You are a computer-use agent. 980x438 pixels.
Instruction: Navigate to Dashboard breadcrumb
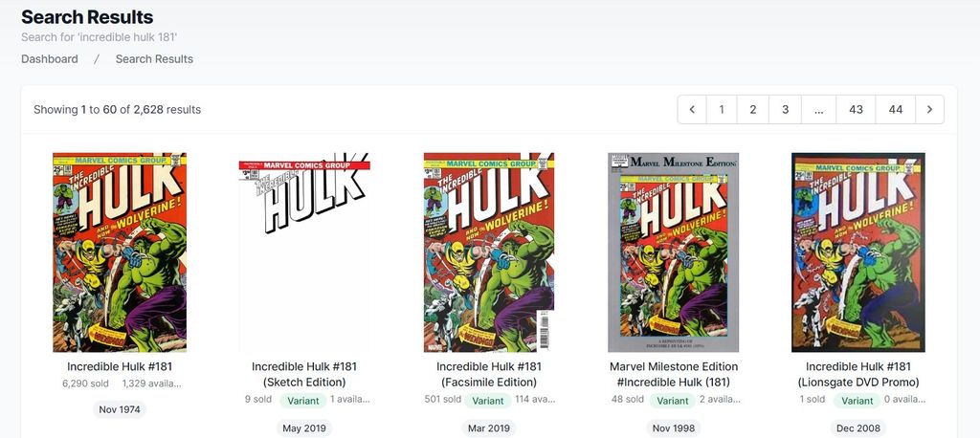point(50,58)
